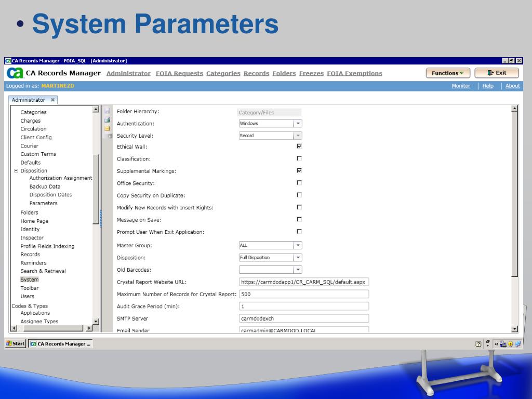Click the help question-mark icon on the taskbar

click(x=478, y=344)
